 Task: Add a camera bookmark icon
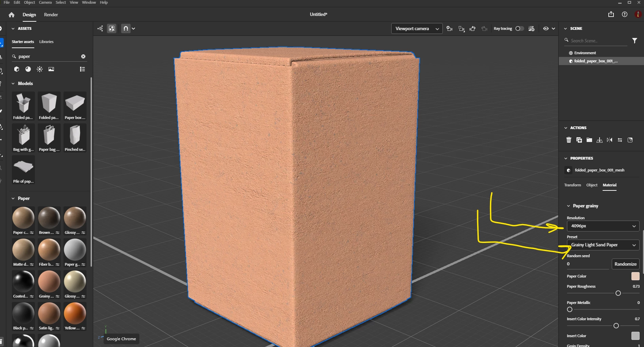[450, 28]
